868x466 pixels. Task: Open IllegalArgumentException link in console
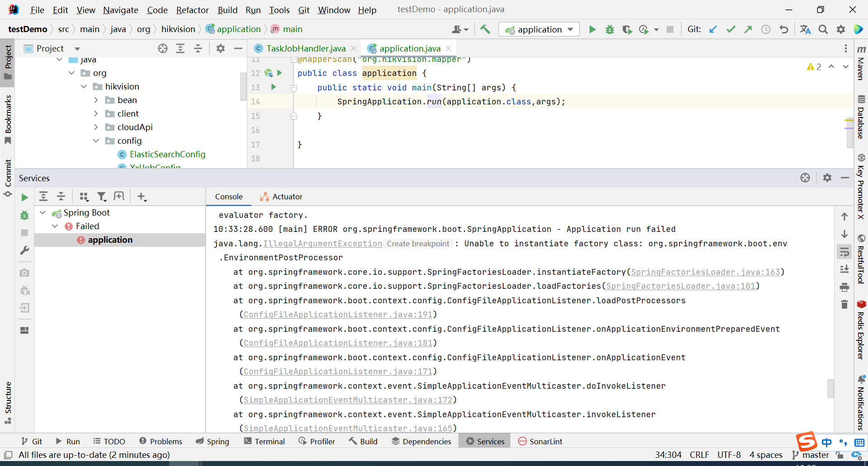[x=323, y=243]
